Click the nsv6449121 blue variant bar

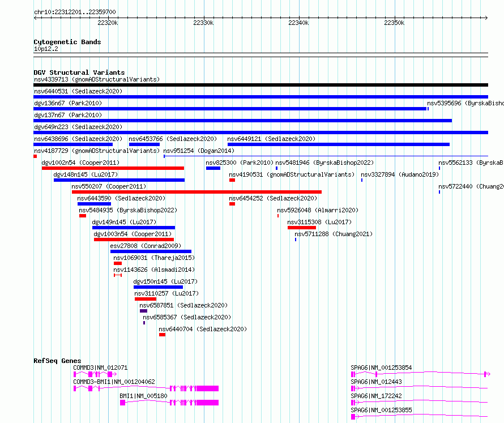pyautogui.click(x=339, y=144)
